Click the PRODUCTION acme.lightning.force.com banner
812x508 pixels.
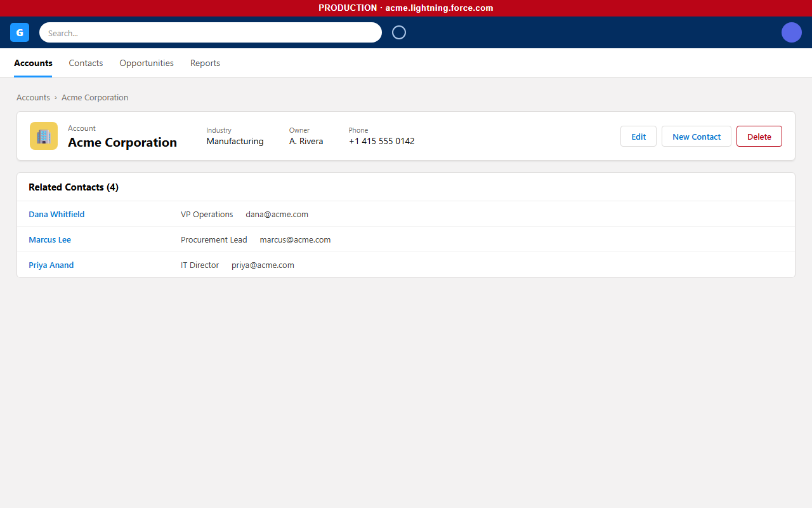tap(406, 8)
